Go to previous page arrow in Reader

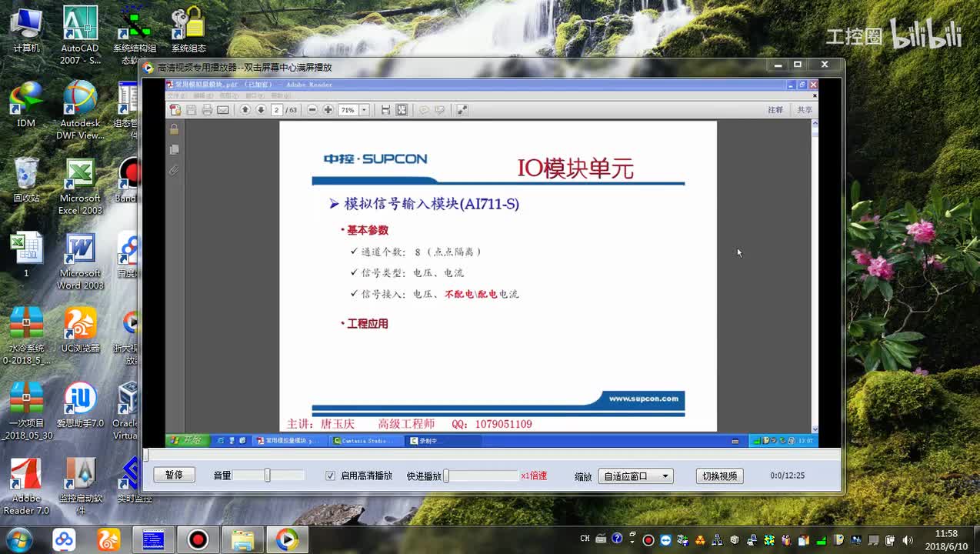click(245, 110)
